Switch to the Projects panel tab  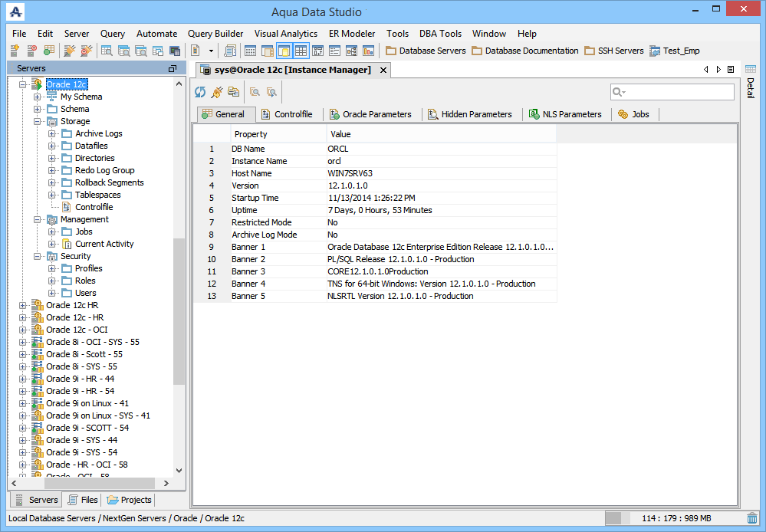tap(129, 500)
